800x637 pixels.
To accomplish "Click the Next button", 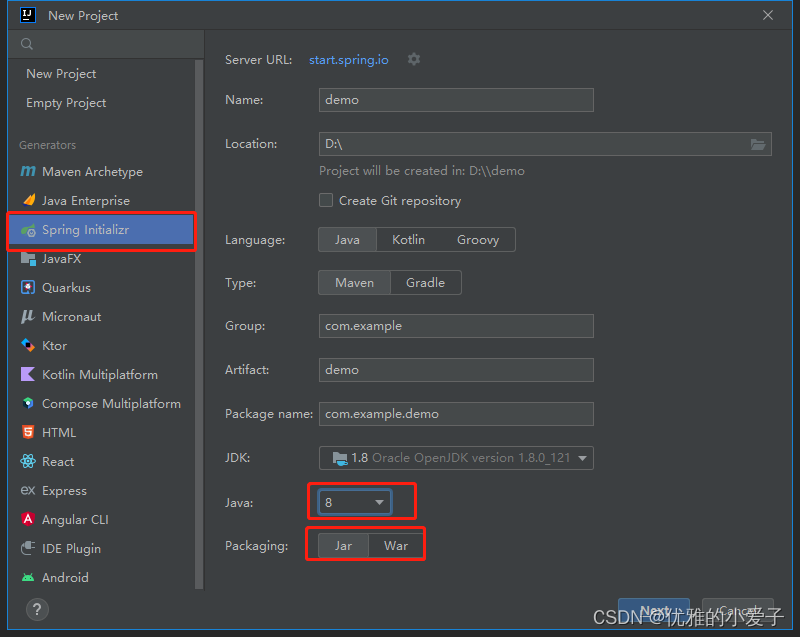I will (654, 610).
